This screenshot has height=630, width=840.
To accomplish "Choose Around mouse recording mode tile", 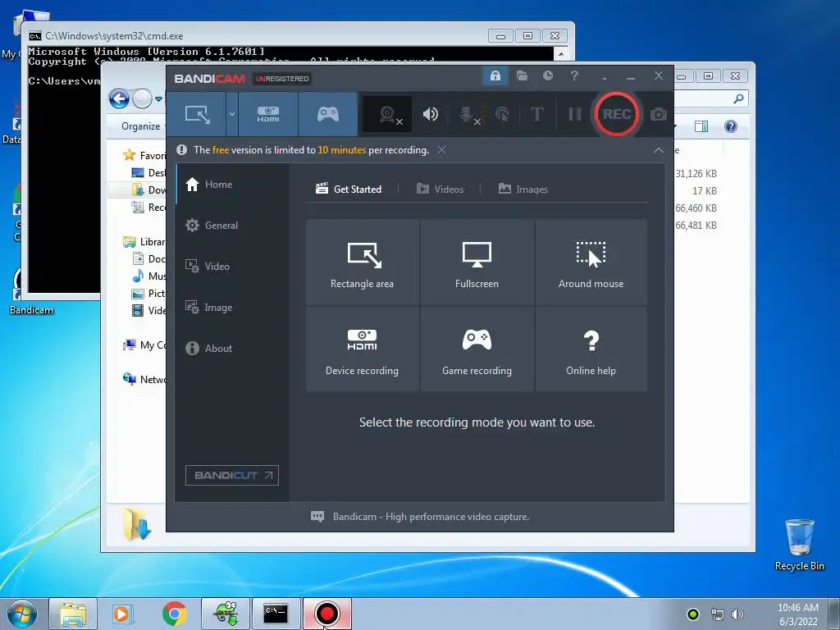I will point(591,262).
